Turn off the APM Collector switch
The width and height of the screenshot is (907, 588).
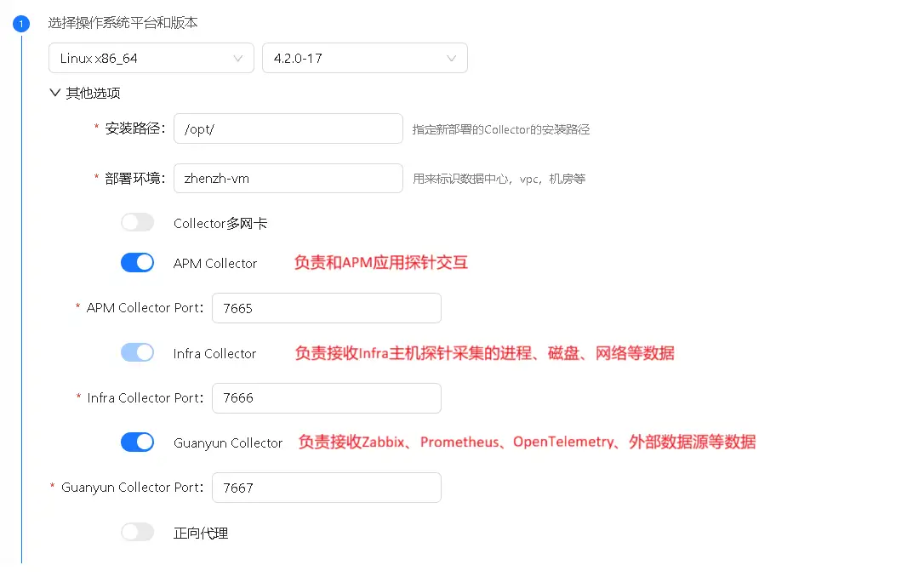pyautogui.click(x=138, y=263)
